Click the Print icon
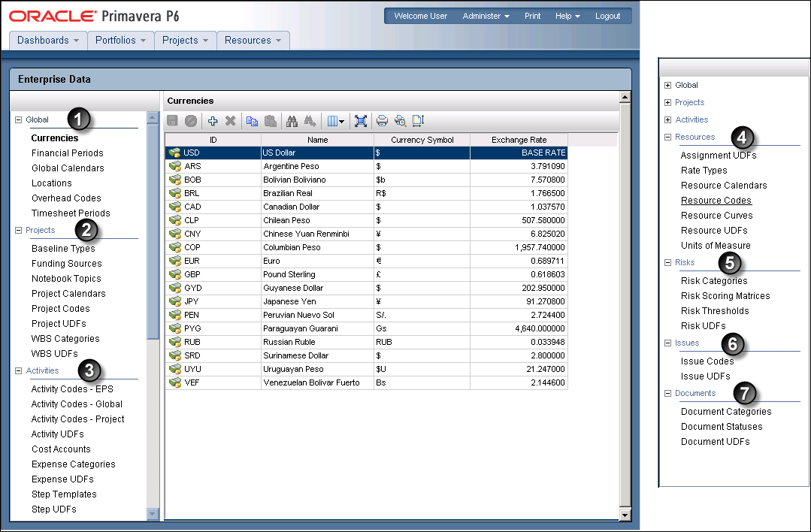This screenshot has width=811, height=532. tap(382, 121)
